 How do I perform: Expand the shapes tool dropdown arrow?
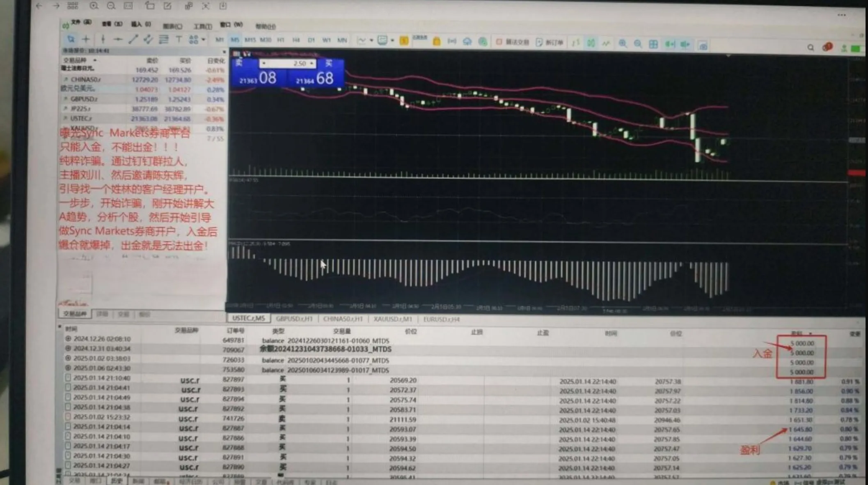coord(203,40)
